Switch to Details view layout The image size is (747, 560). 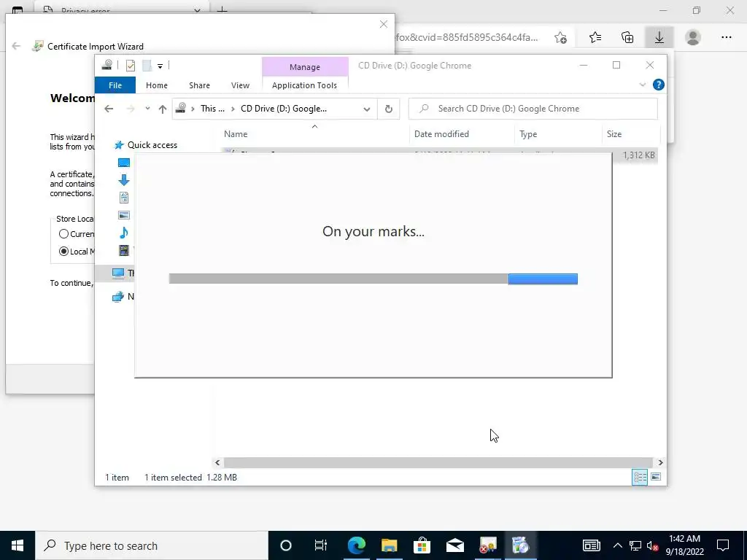click(640, 477)
